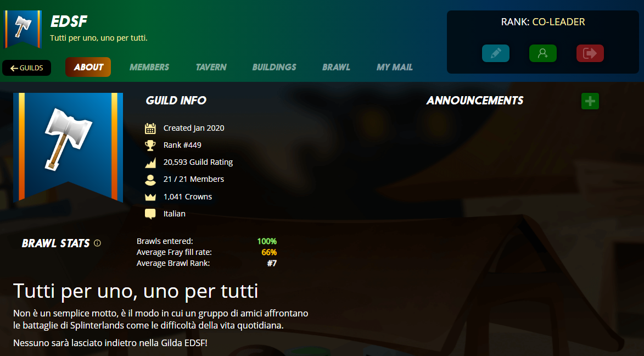The width and height of the screenshot is (644, 356).
Task: Click the speech bubble icon beside Italian
Action: point(150,214)
